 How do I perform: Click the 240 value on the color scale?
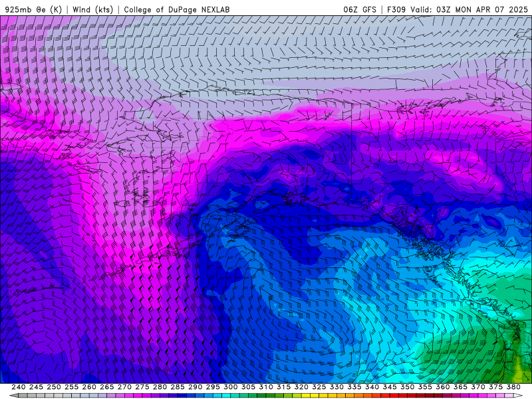[19, 387]
